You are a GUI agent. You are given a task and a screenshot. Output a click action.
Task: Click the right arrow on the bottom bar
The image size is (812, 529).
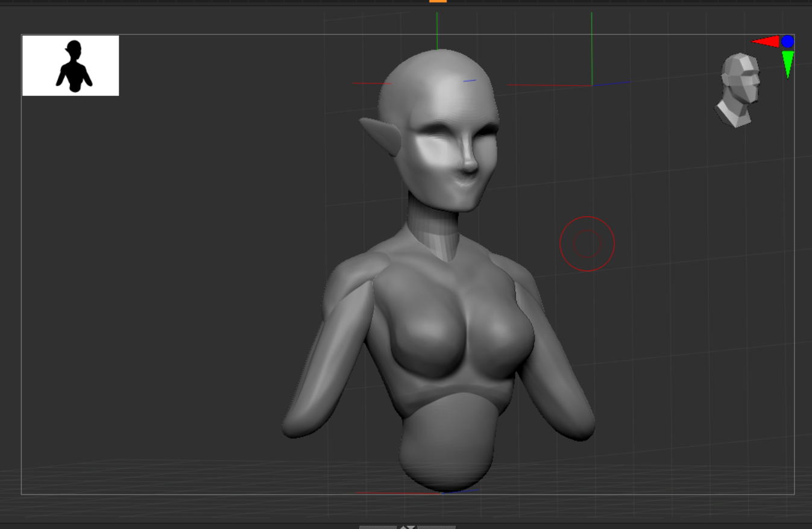point(412,527)
